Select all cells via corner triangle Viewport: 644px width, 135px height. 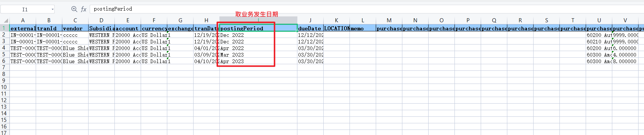[5, 20]
